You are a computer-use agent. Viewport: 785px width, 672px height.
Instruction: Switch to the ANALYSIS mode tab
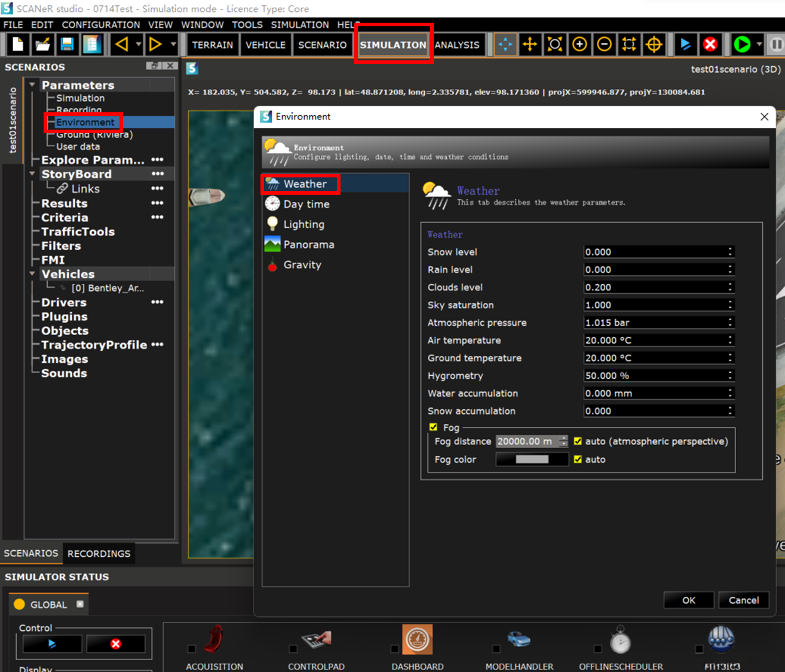pyautogui.click(x=457, y=45)
